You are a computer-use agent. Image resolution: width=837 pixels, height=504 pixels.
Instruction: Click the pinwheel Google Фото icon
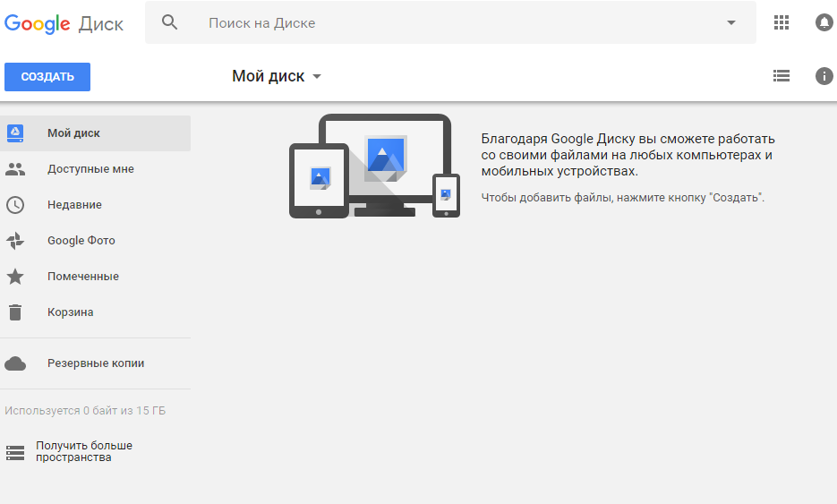(15, 241)
